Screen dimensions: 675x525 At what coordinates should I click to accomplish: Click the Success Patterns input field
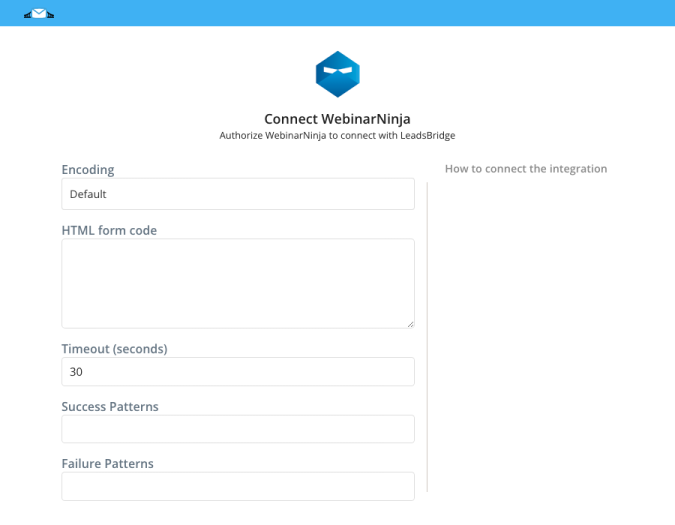coord(238,429)
